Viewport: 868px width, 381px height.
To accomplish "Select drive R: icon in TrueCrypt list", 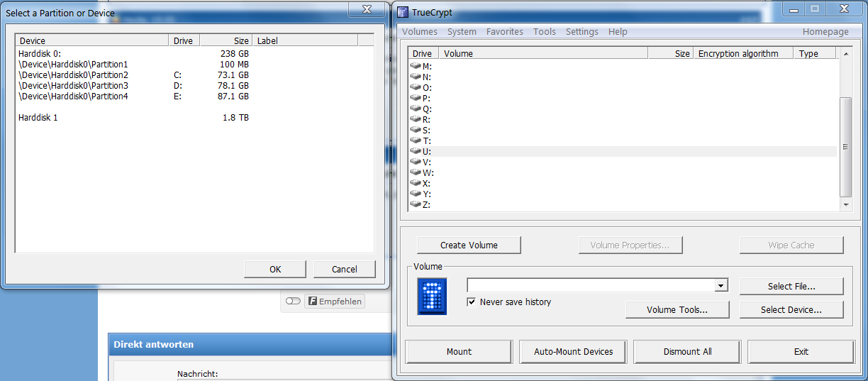I will [416, 119].
